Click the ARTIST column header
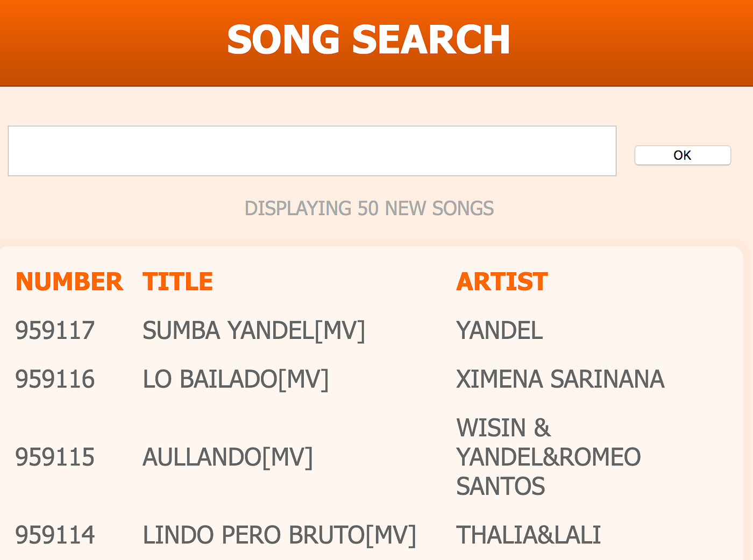This screenshot has width=753, height=560. 502,282
